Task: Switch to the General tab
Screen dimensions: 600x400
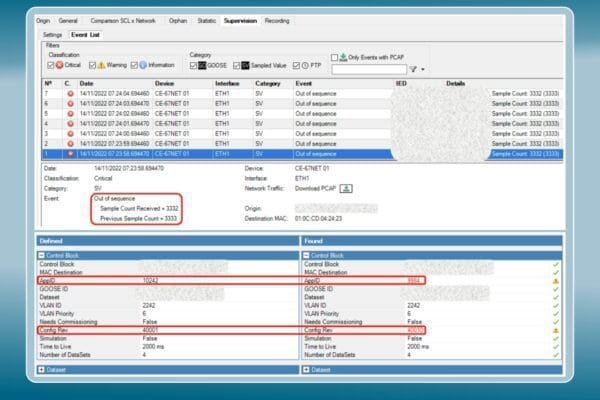Action: pyautogui.click(x=68, y=21)
